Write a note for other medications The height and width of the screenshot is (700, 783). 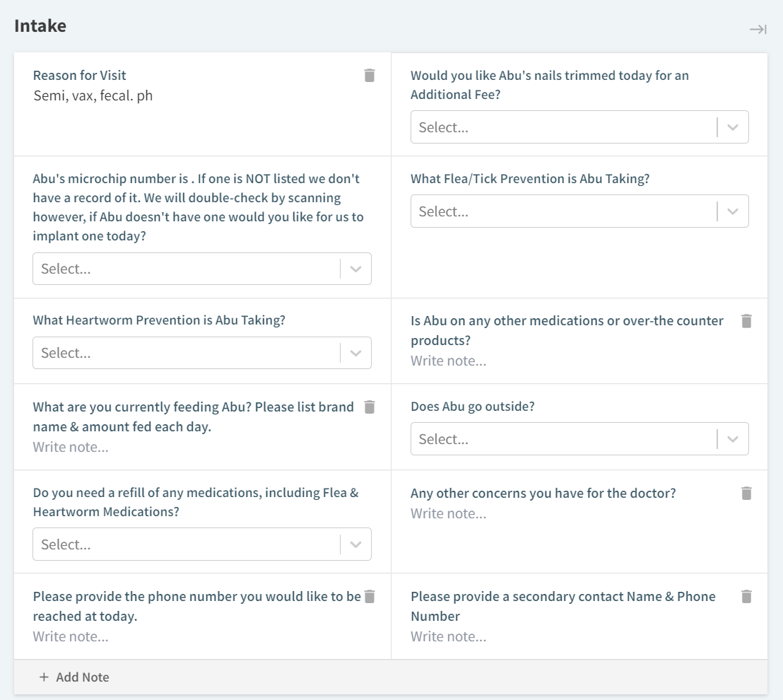[449, 361]
